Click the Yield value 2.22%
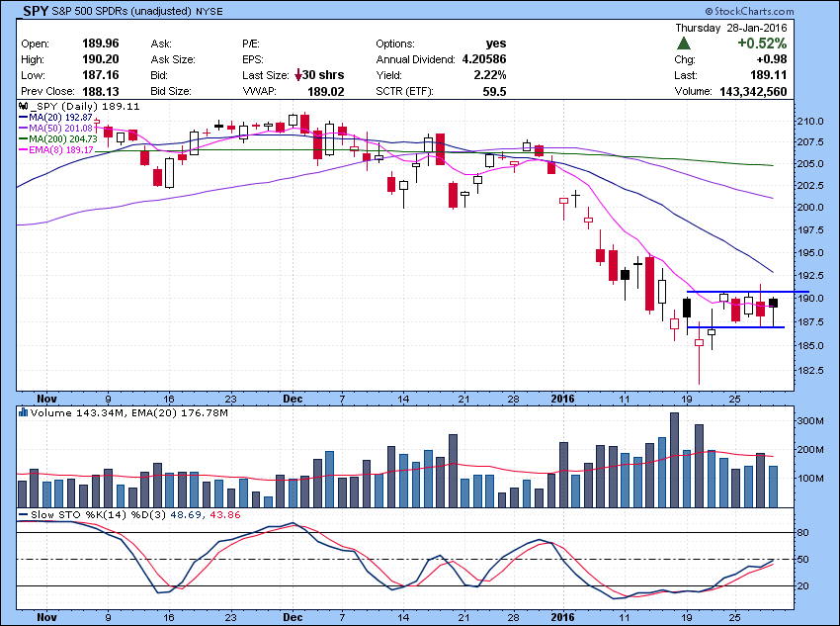Viewport: 840px width, 626px height. 489,75
